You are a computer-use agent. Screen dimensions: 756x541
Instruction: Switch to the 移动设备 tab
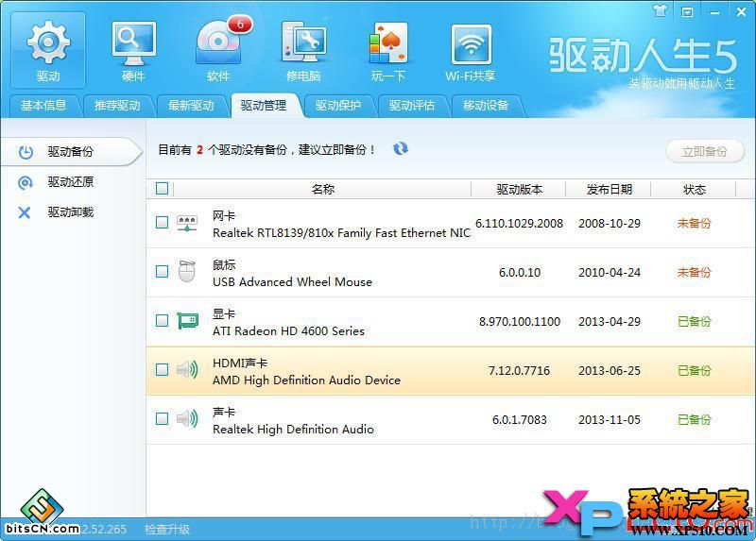pos(486,105)
